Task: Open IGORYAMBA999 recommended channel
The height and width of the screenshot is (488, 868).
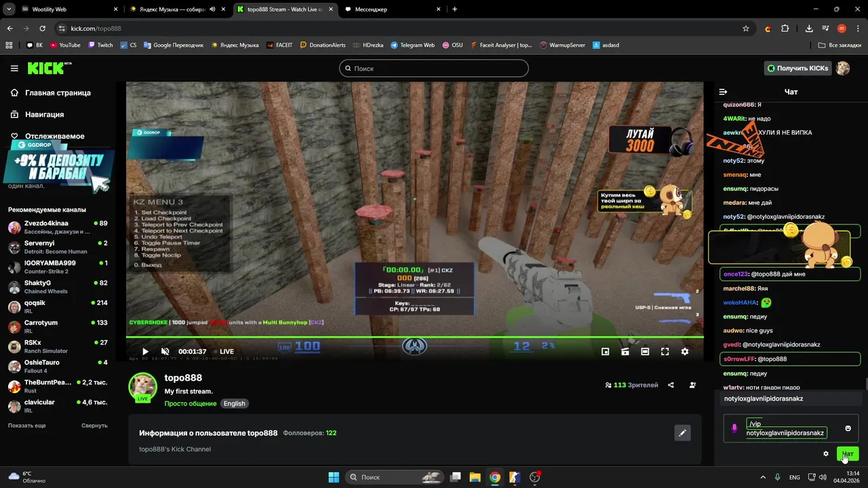Action: [x=58, y=267]
